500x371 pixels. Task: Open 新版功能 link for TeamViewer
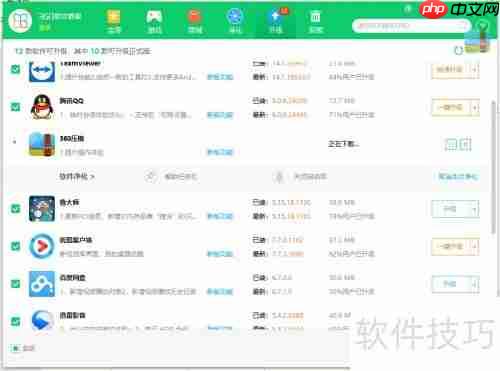pos(220,77)
